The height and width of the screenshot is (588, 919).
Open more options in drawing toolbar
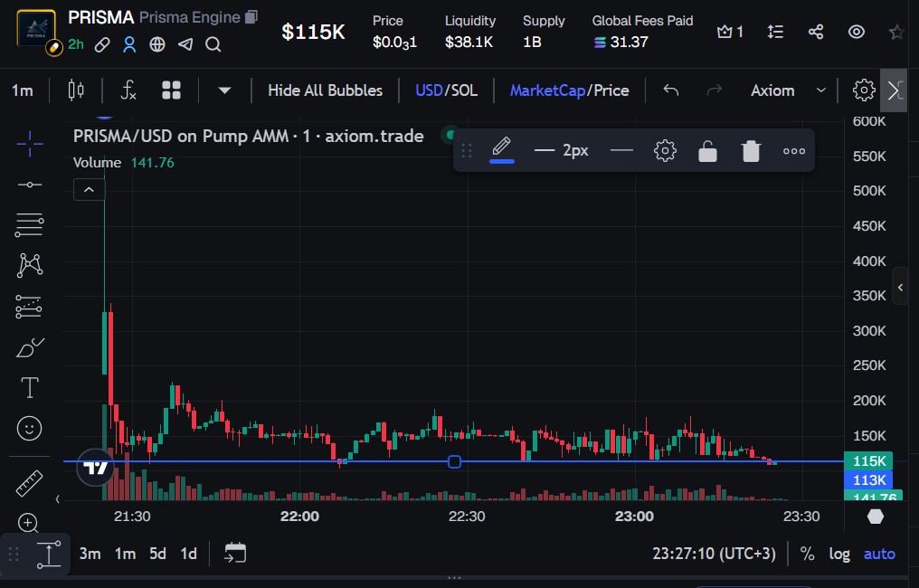(x=794, y=151)
